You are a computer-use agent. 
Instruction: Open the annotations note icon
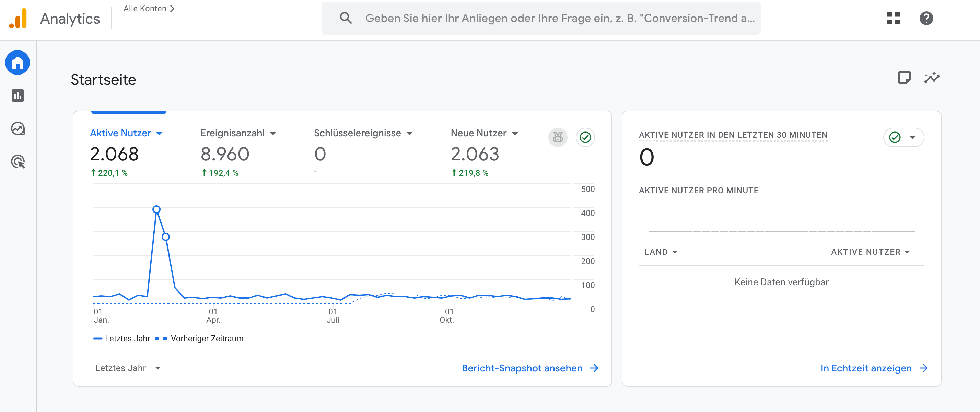pyautogui.click(x=904, y=78)
